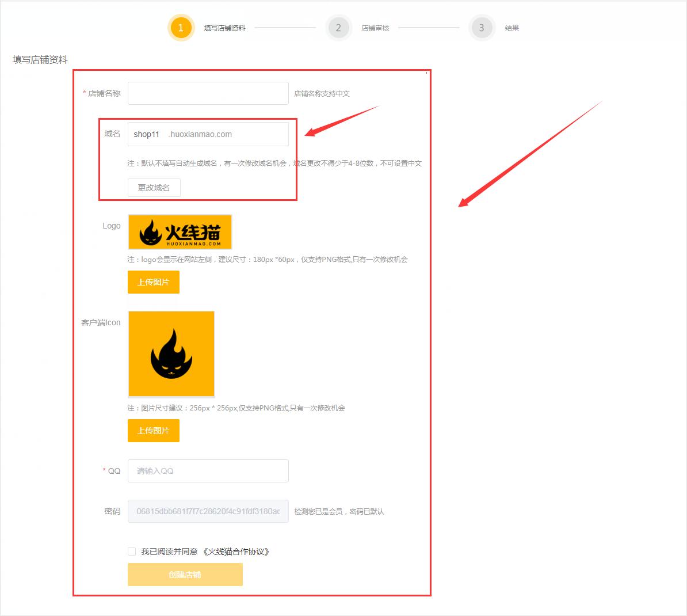Open the 《火线猫合作协议》 link
Viewport: 687px width, 616px height.
(235, 552)
